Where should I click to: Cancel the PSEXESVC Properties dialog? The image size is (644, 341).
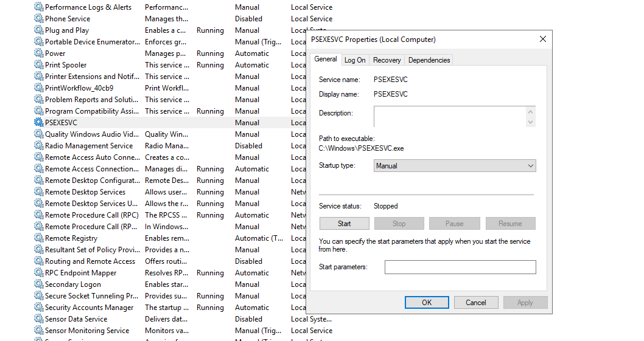475,303
